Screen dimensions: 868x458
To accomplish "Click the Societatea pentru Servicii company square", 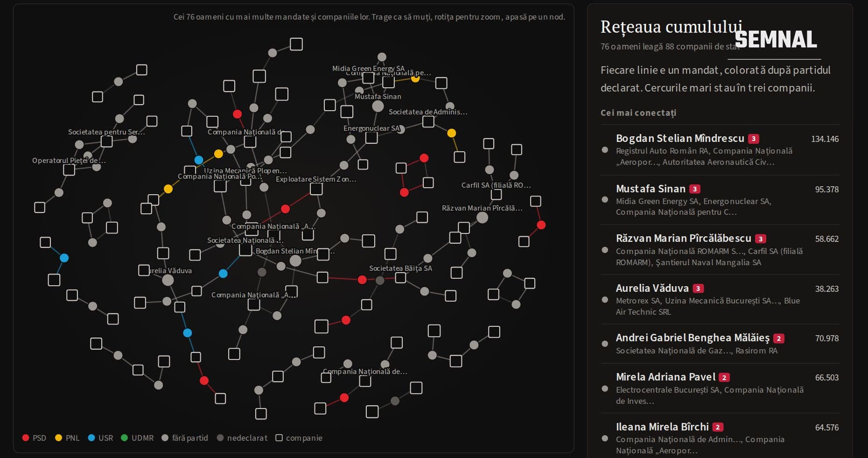I will 107,141.
